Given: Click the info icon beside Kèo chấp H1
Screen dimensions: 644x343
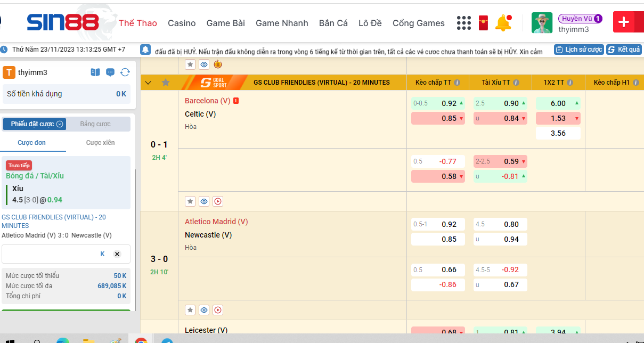Looking at the screenshot, I should [637, 83].
